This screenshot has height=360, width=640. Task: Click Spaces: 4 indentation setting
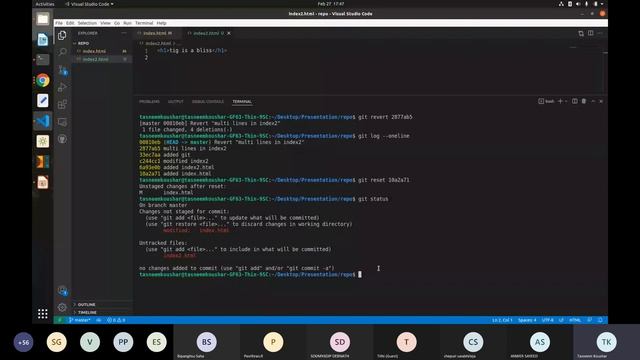[527, 320]
